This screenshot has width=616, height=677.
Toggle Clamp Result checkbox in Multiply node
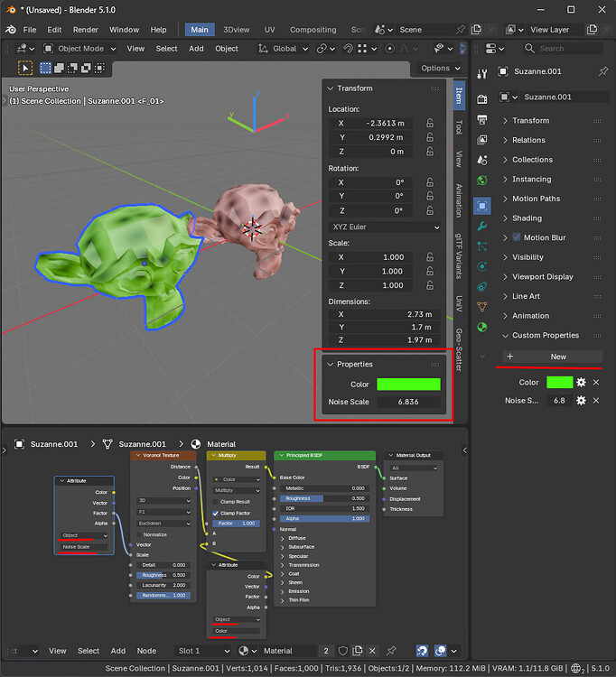[216, 502]
